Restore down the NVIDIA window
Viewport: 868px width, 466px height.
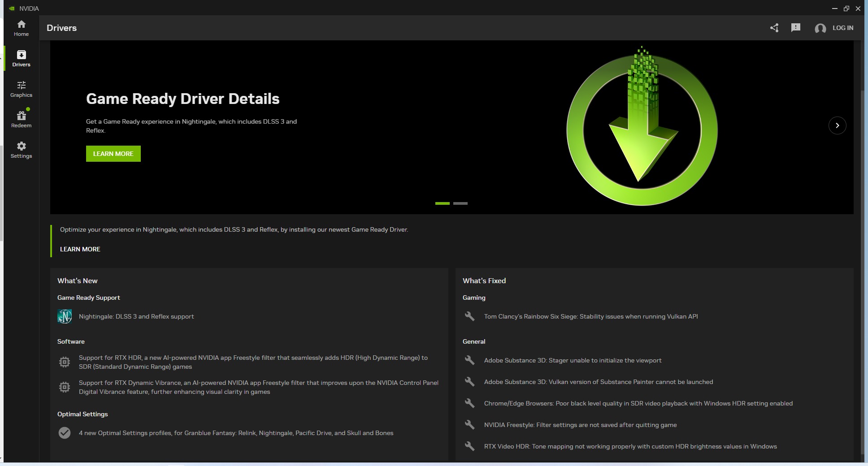[x=846, y=9]
